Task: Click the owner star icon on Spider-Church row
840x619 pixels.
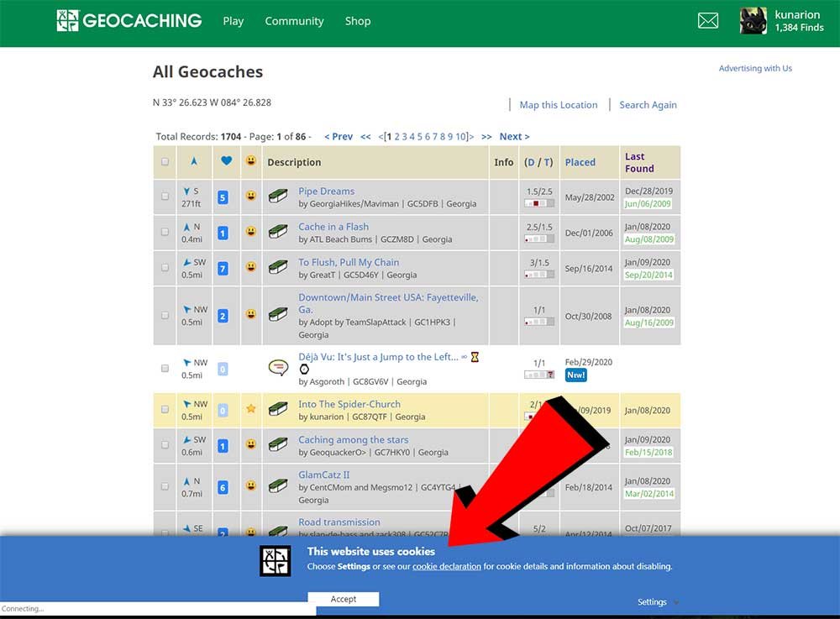Action: pos(250,408)
